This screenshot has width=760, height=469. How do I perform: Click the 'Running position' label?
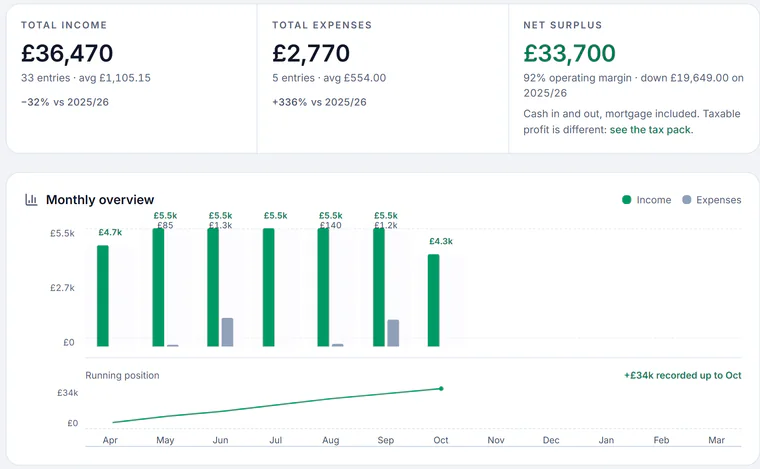(x=122, y=375)
